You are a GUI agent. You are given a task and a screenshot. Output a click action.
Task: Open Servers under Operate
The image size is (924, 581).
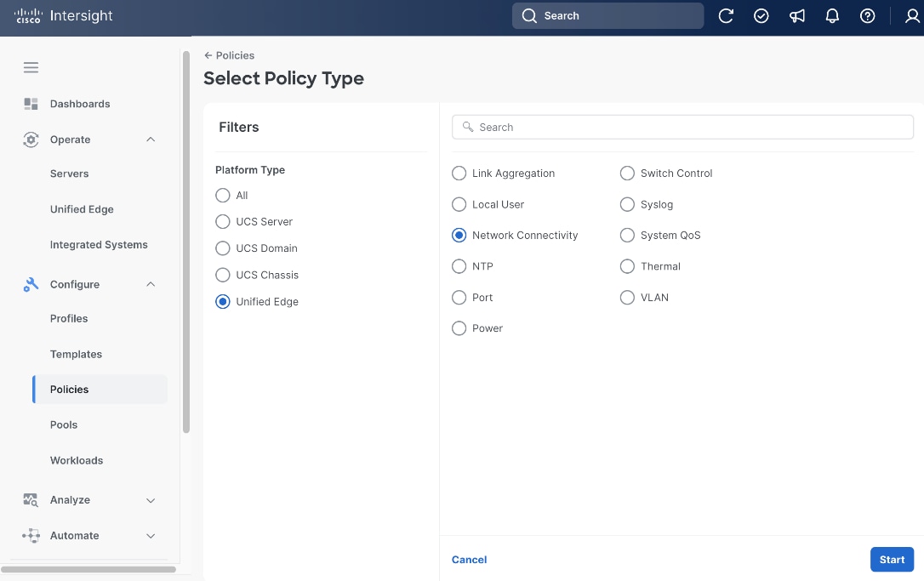[x=70, y=174]
